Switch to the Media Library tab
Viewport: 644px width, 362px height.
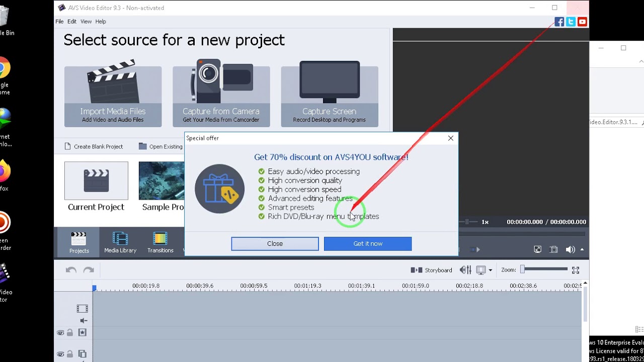pyautogui.click(x=120, y=242)
